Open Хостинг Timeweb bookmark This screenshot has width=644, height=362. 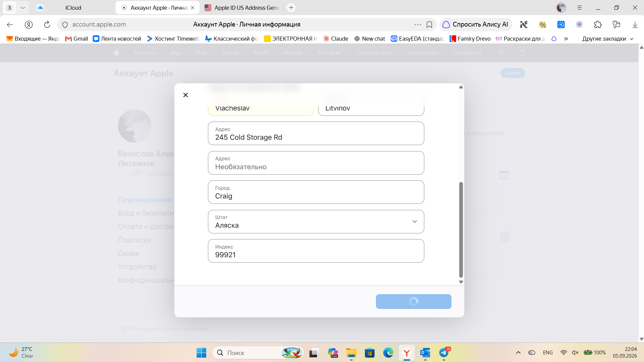pos(173,39)
